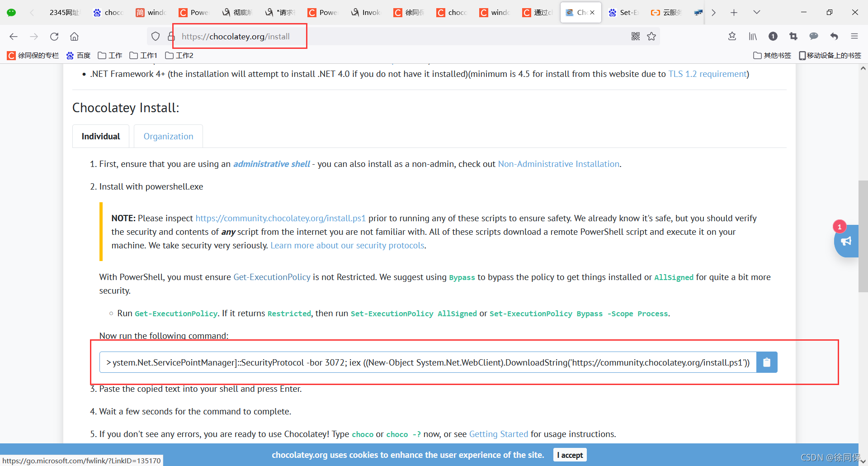This screenshot has width=868, height=466.
Task: Open the community.chocolatey.org install.ps1 link
Action: click(281, 219)
